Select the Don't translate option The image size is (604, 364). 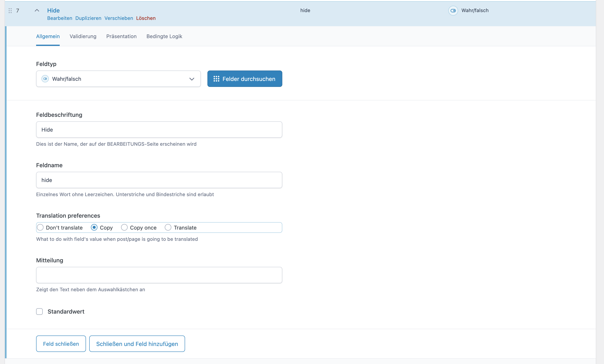(x=40, y=227)
